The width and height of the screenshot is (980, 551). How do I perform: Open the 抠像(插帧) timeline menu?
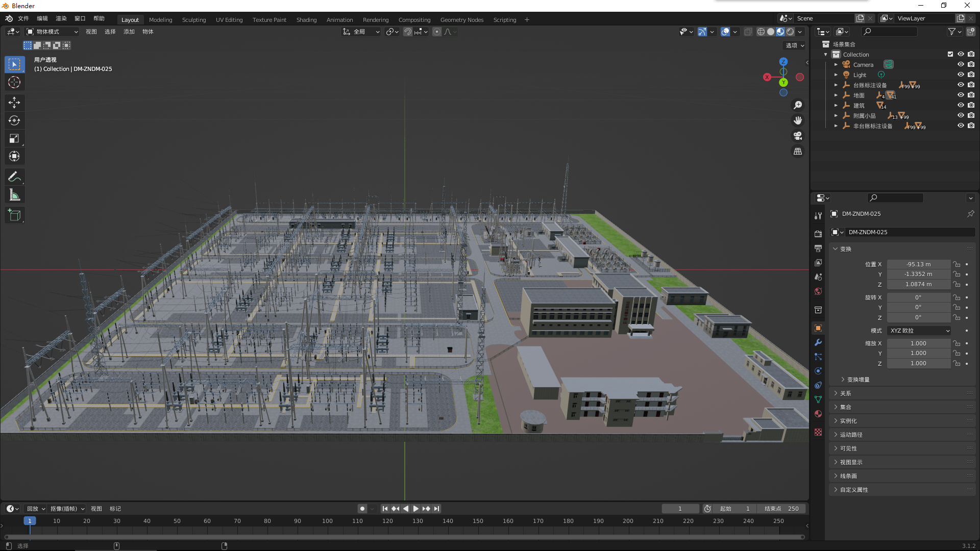[67, 509]
